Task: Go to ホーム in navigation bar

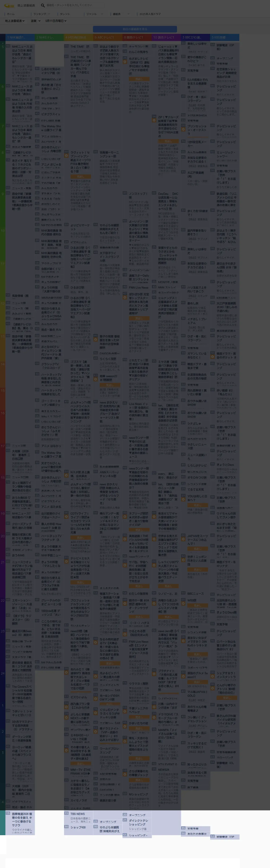Action: click(x=11, y=14)
